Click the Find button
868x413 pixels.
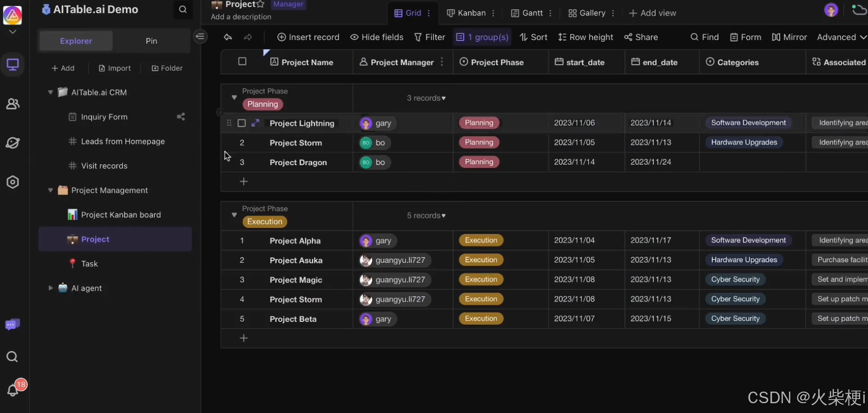704,37
